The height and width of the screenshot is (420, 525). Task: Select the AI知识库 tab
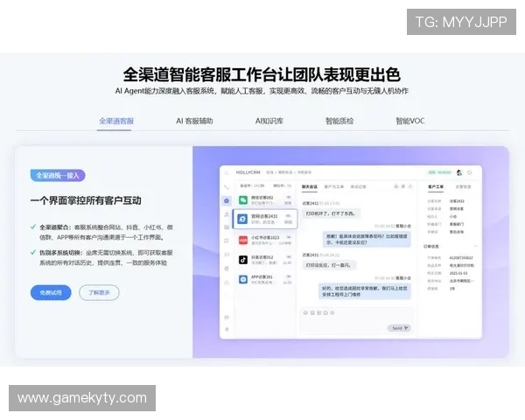[x=269, y=121]
